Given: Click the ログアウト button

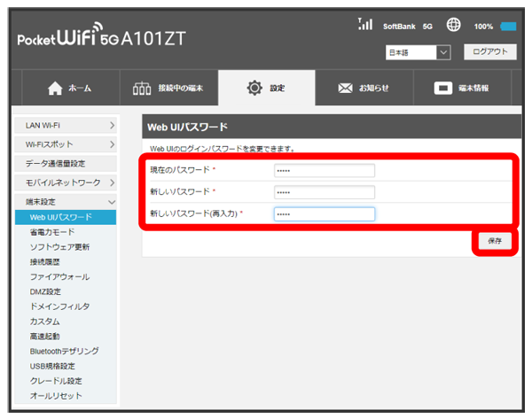Looking at the screenshot, I should 489,52.
